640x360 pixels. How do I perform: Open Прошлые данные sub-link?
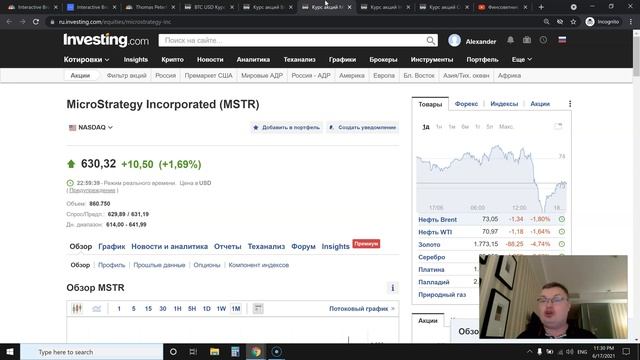159,265
